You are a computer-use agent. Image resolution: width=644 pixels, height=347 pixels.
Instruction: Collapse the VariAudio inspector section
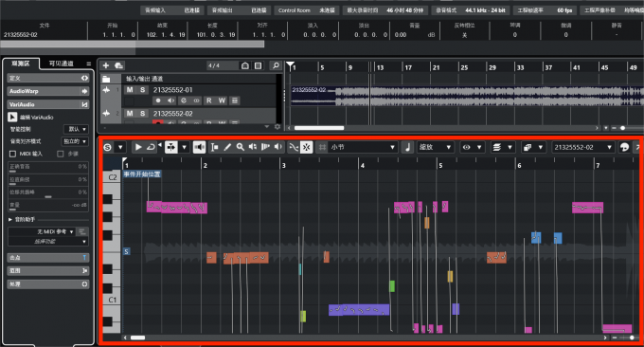(x=48, y=104)
